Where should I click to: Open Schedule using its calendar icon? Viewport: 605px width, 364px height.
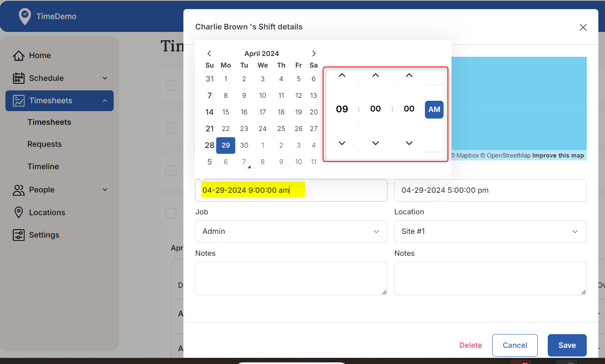pyautogui.click(x=19, y=78)
